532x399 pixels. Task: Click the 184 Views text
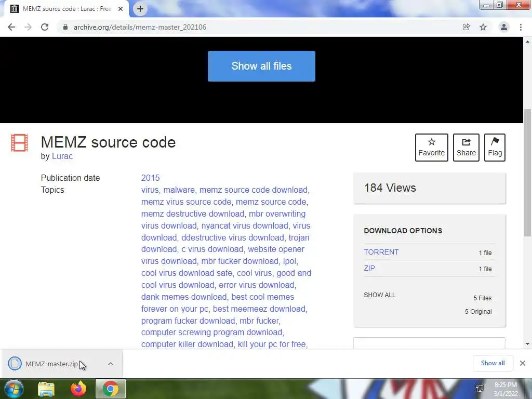point(390,188)
